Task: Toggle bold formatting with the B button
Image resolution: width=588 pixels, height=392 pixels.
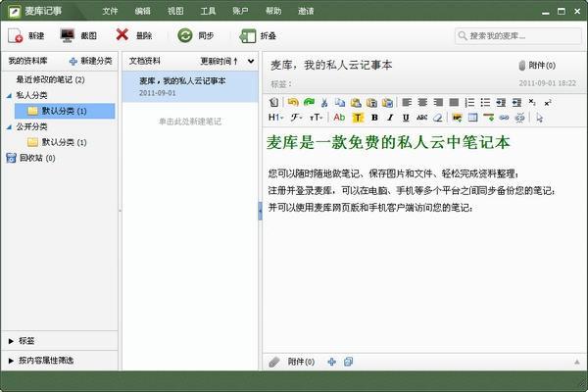Action: (x=373, y=118)
